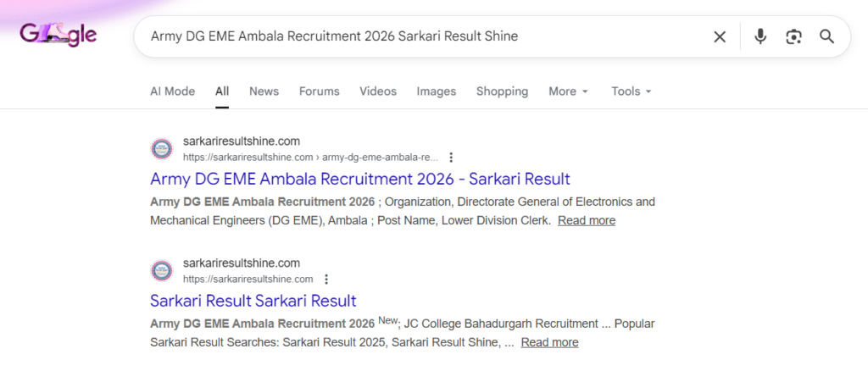
Task: Open the Tools dropdown
Action: click(631, 91)
